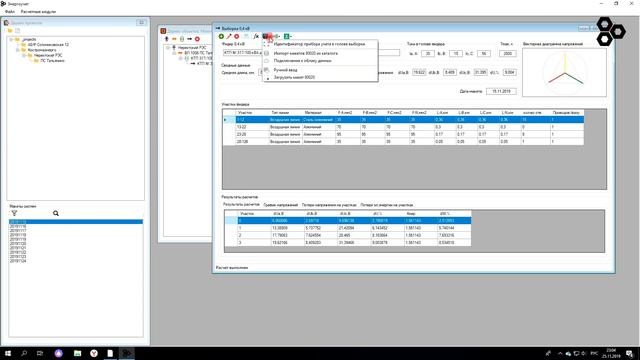Click red circle delete icon in middle window
This screenshot has width=640, height=360.
coord(197,39)
